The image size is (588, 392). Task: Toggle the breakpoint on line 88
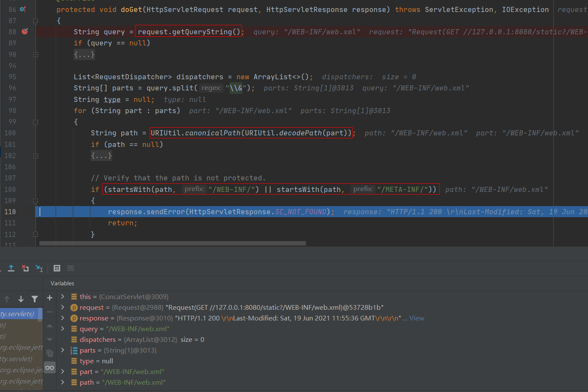[25, 31]
